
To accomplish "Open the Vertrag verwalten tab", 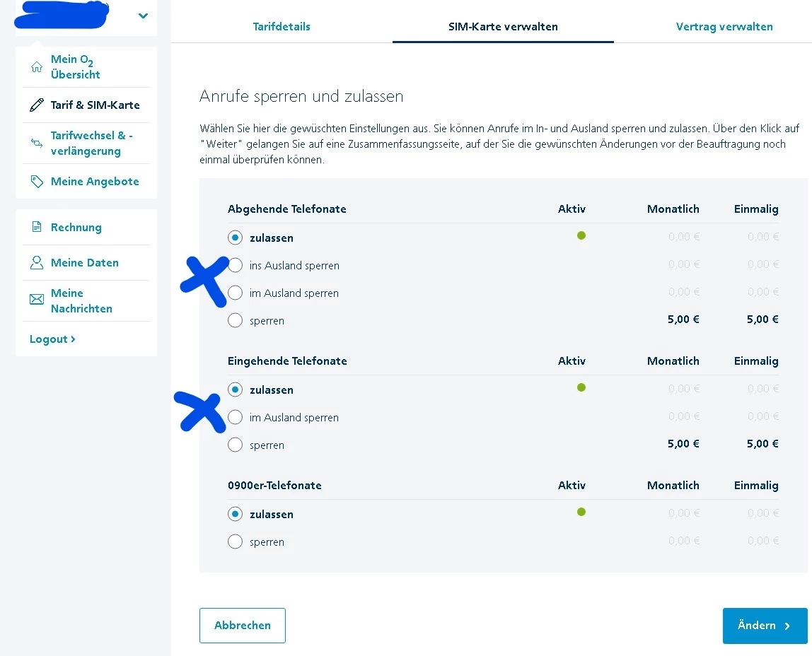I will tap(724, 27).
